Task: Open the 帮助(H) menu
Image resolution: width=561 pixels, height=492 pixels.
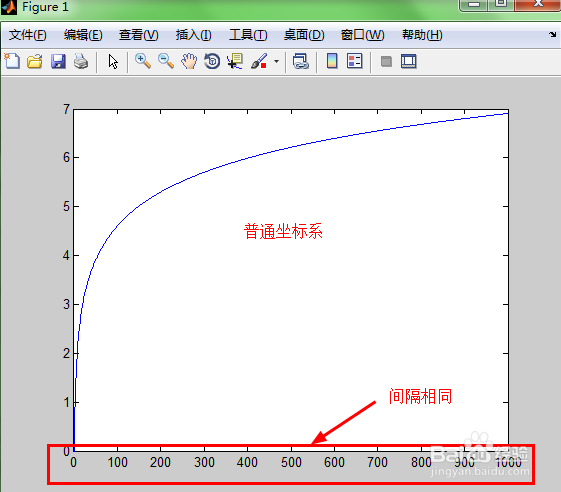Action: [x=422, y=35]
